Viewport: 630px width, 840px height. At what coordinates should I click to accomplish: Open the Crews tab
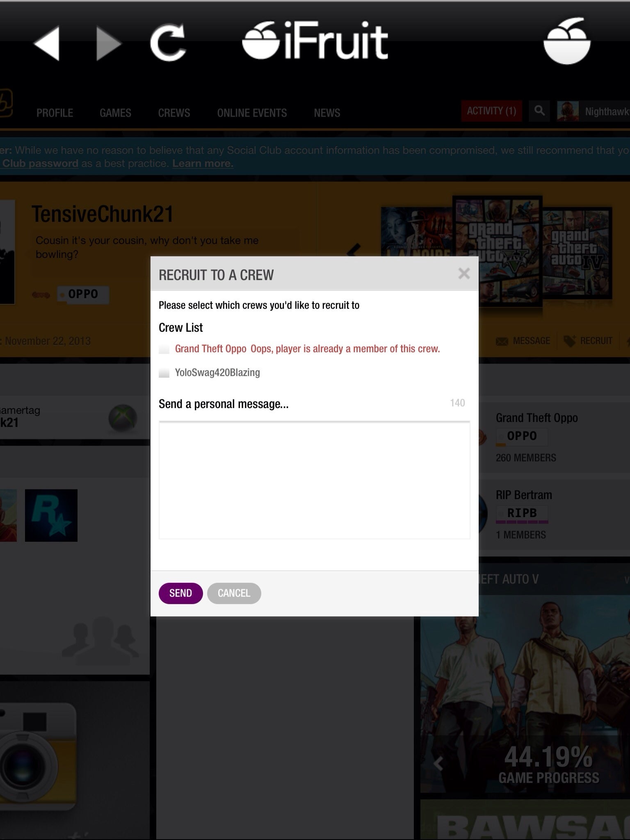174,113
